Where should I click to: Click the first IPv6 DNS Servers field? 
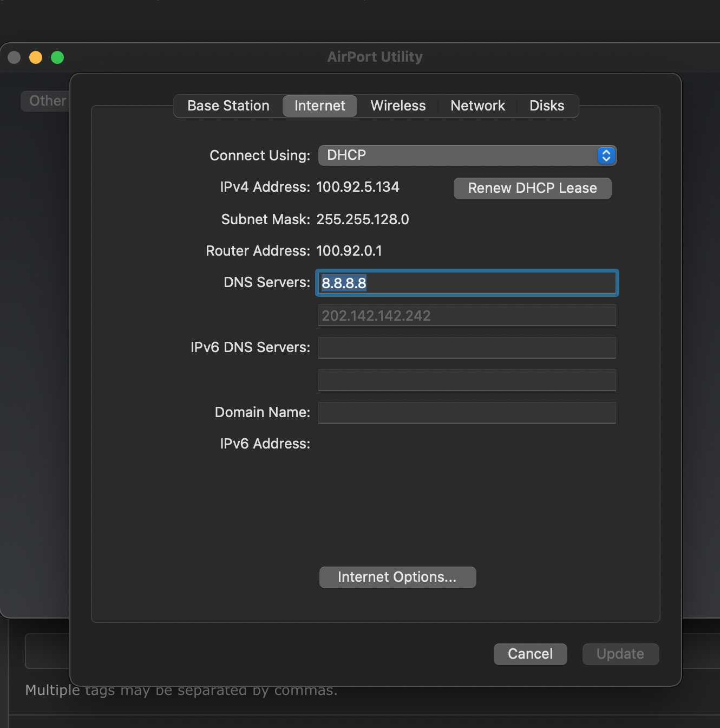[x=467, y=348]
